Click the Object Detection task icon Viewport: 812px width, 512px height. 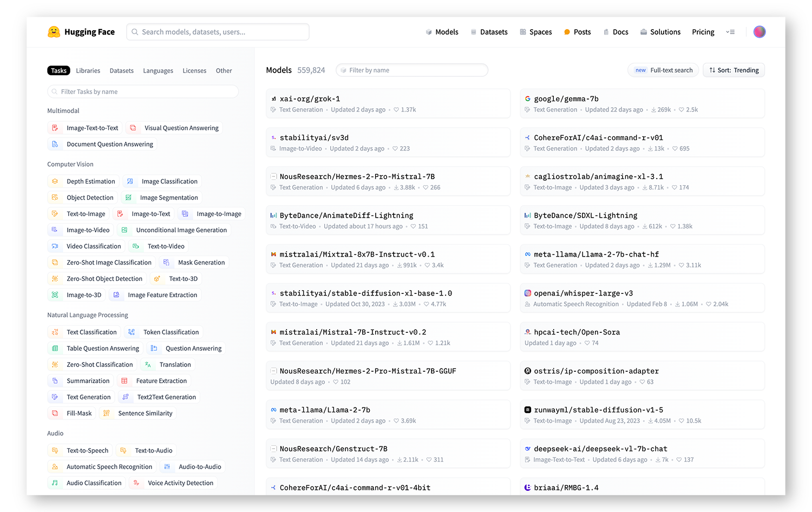click(55, 198)
